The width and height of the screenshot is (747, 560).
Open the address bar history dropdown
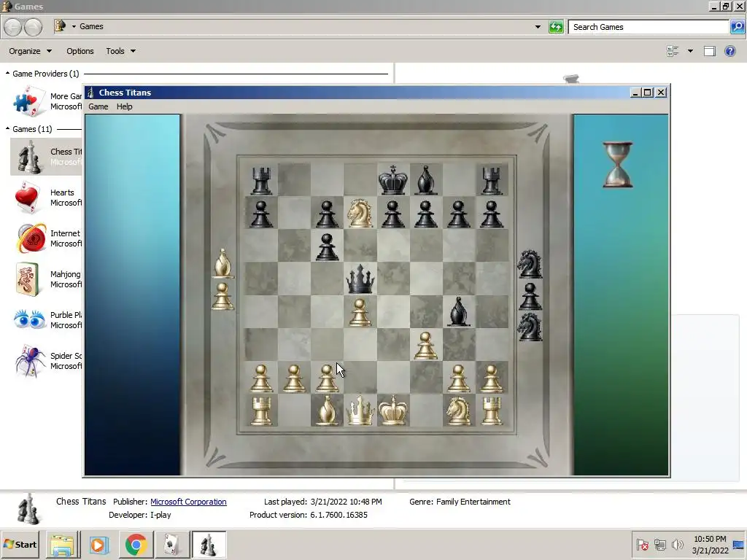tap(538, 27)
